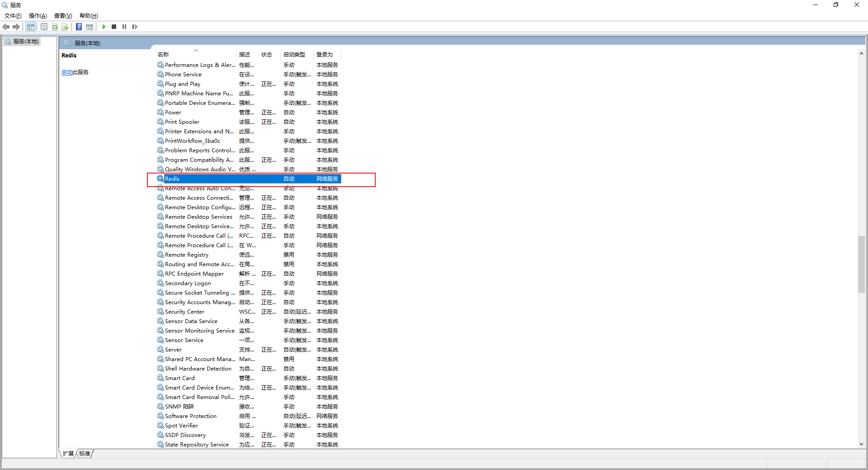Select the Software Protection service

pos(249,416)
